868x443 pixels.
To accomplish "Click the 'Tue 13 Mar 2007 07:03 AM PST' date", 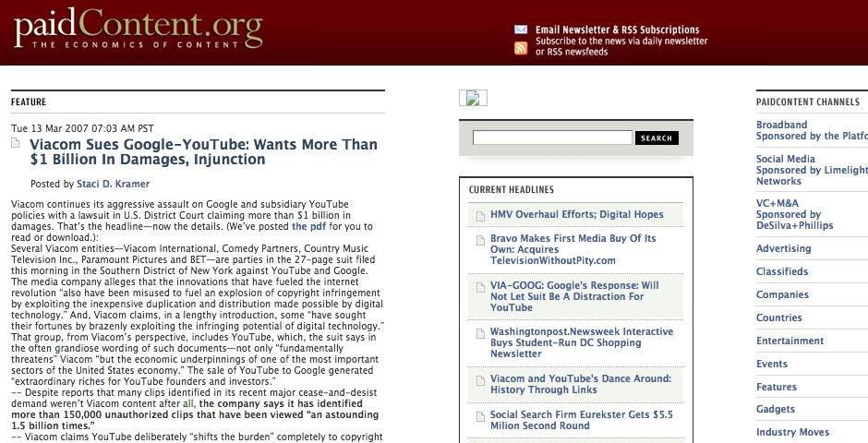I will click(x=82, y=128).
